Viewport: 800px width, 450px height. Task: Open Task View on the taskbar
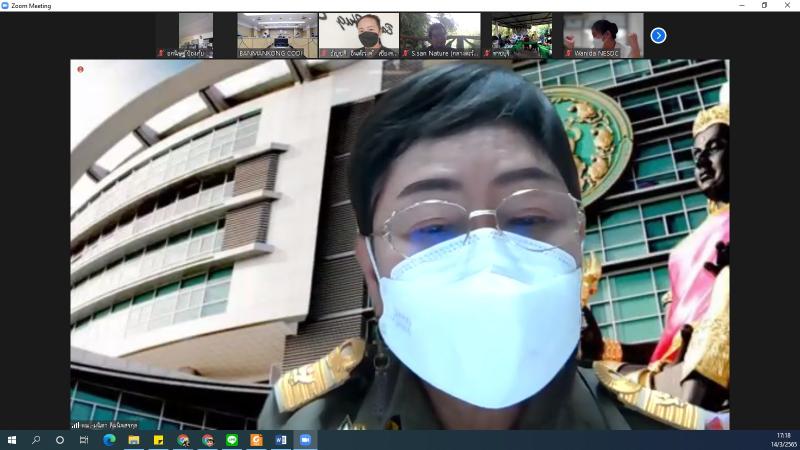[84, 440]
